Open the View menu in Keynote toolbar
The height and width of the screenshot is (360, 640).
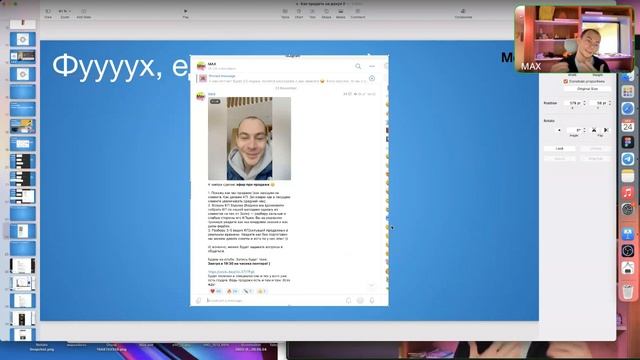point(48,13)
